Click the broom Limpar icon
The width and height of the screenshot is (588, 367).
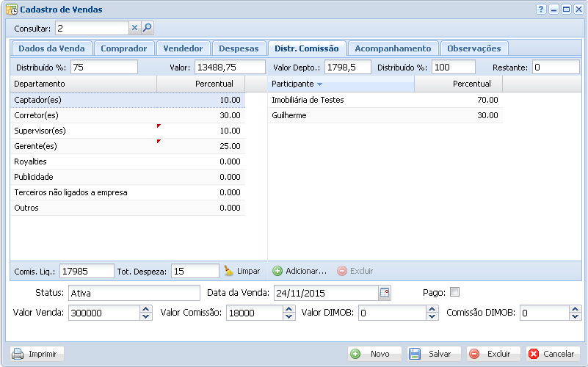pyautogui.click(x=228, y=271)
